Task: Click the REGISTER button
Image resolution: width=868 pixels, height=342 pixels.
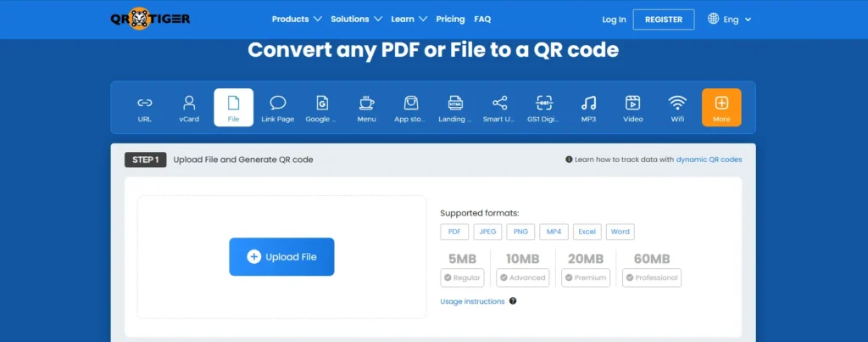Action: click(x=664, y=20)
